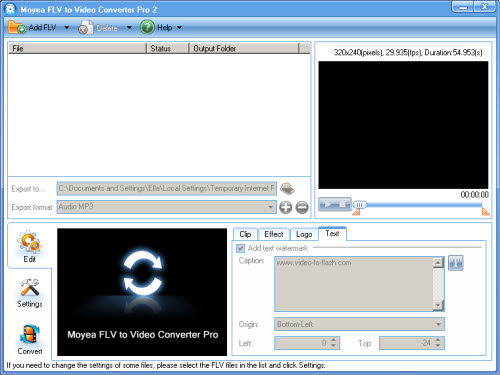Click the preview playback slider handle
This screenshot has height=375, width=500.
[359, 204]
